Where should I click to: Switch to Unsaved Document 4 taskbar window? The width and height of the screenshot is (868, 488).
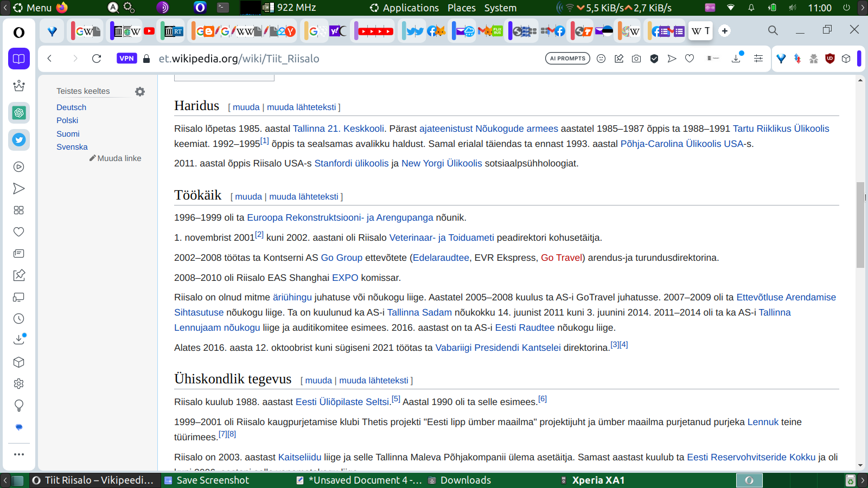click(x=360, y=480)
